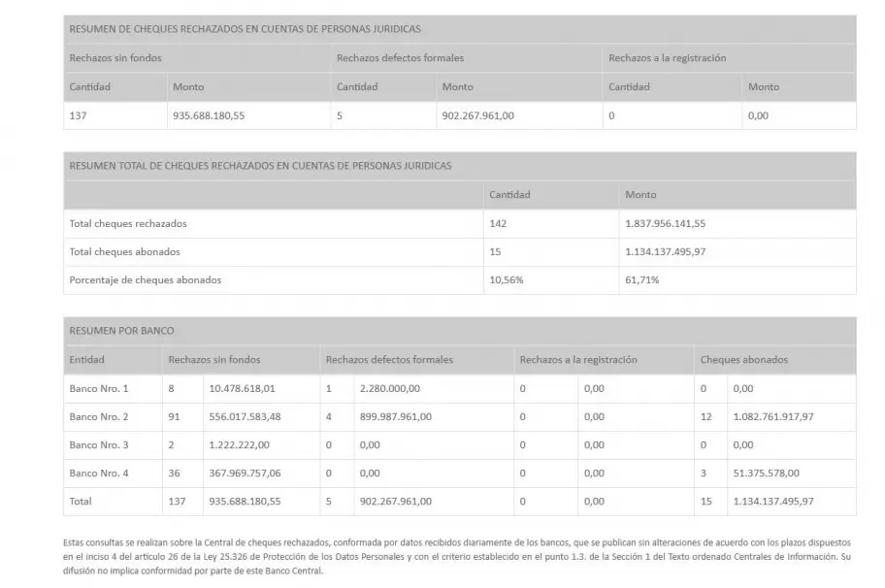Select the 'Total cheques rechazados' row label
Screen dimensions: 885x588
tap(128, 223)
